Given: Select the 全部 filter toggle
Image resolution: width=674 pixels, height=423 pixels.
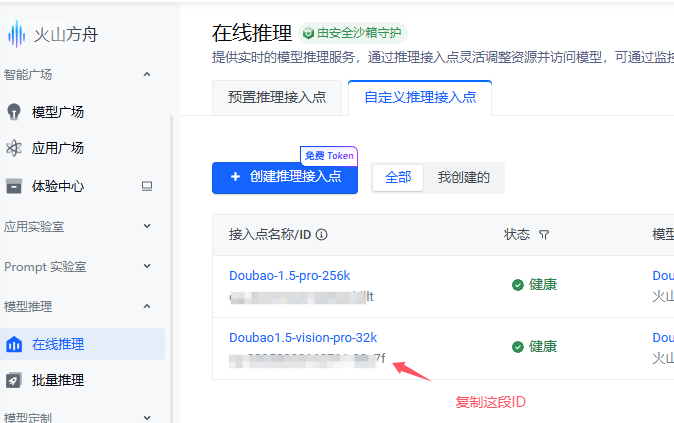Looking at the screenshot, I should (398, 177).
